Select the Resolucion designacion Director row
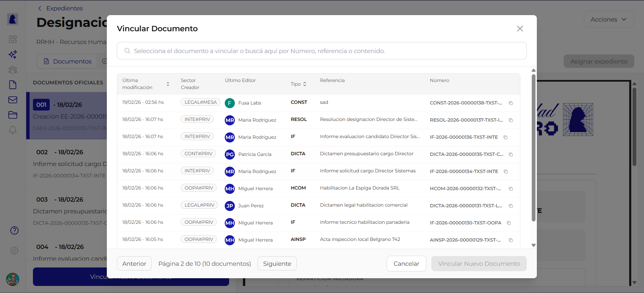This screenshot has height=293, width=644. pyautogui.click(x=368, y=120)
